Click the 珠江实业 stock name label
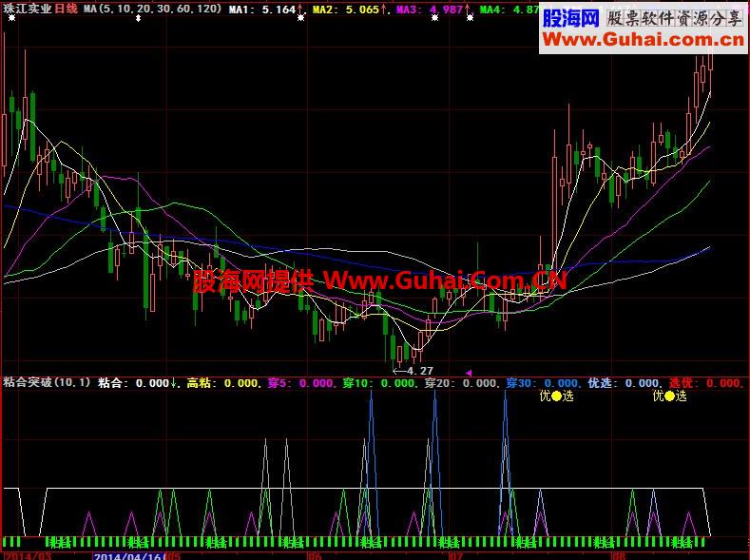The width and height of the screenshot is (750, 560). point(28,9)
